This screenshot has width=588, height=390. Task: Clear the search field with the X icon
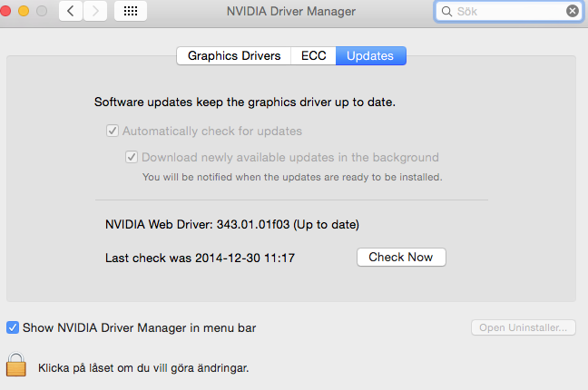(573, 12)
